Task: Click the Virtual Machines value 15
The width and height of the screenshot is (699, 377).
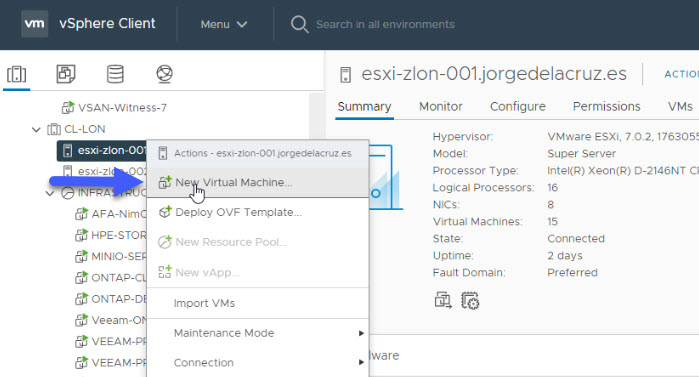Action: [552, 221]
